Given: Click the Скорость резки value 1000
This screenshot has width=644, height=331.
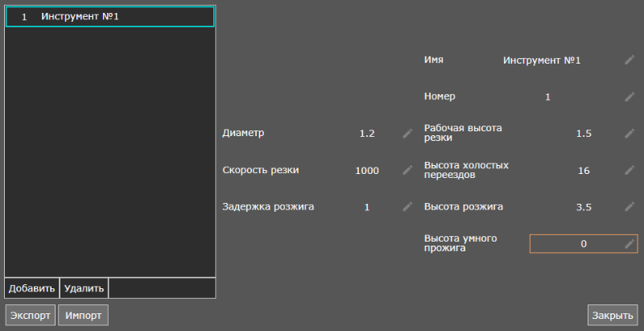Looking at the screenshot, I should point(367,171).
